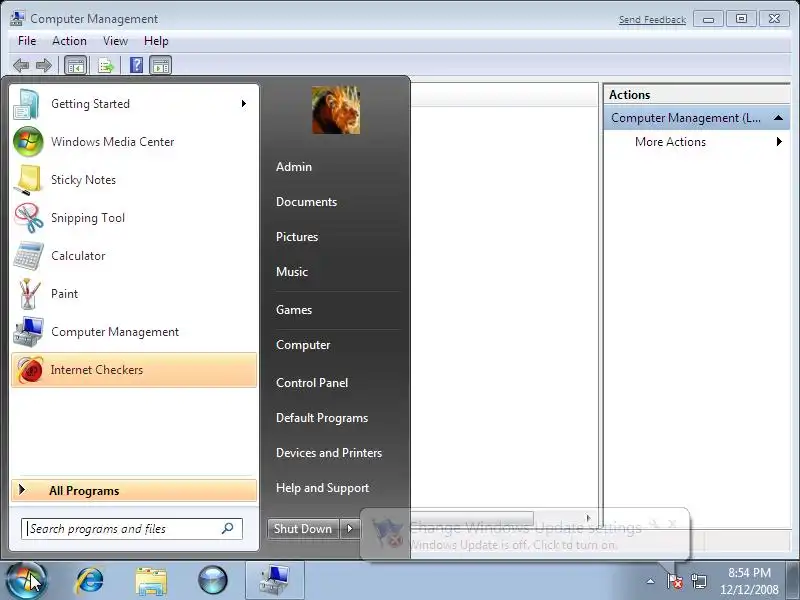Toggle the Show/Hide Action Pane toolbar icon
The width and height of the screenshot is (800, 600).
161,65
